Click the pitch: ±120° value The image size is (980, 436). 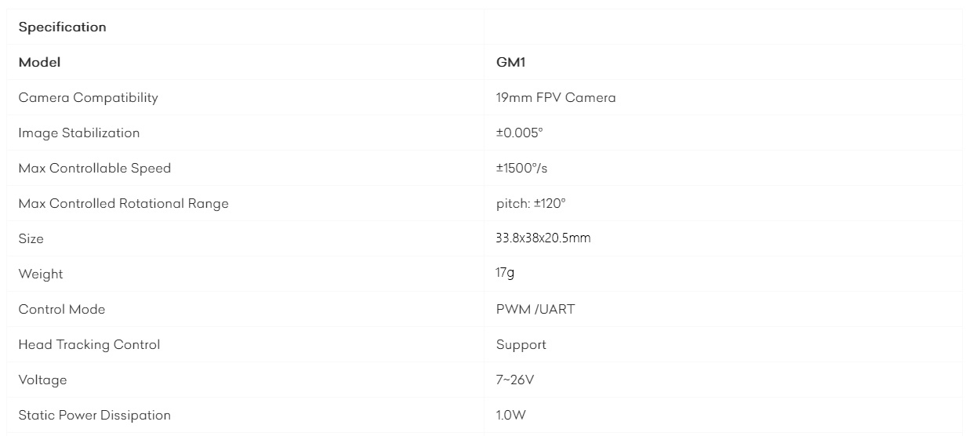pyautogui.click(x=531, y=203)
